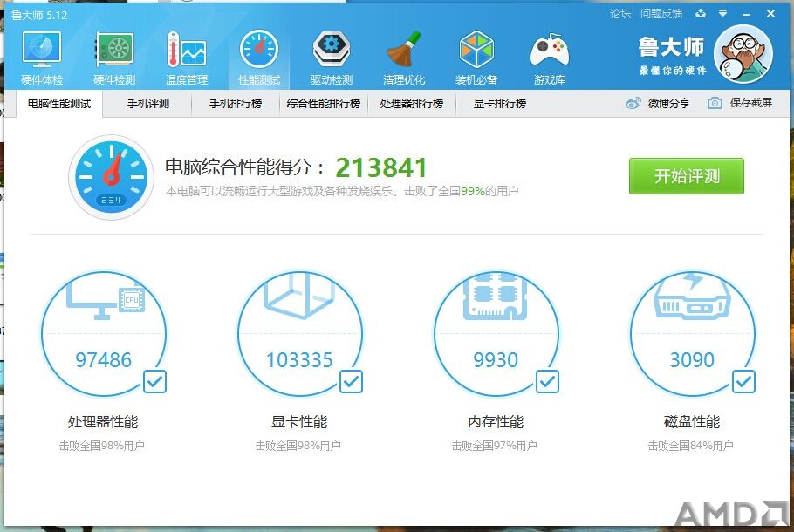This screenshot has width=794, height=532.
Task: Switch to 综合性能排行榜 tab
Action: click(324, 104)
